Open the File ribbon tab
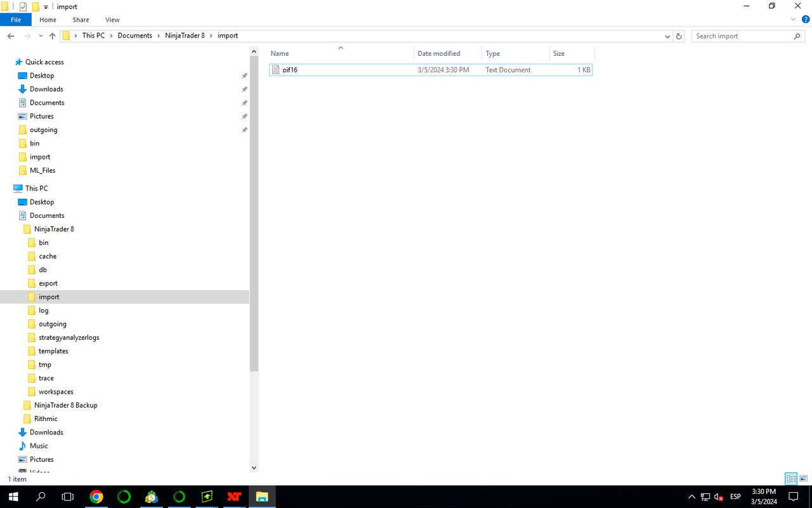Screen dimensions: 812x508 (15, 20)
